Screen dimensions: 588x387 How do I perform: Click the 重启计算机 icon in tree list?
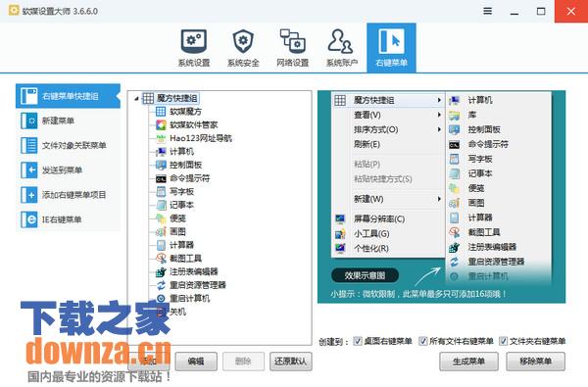[x=161, y=299]
